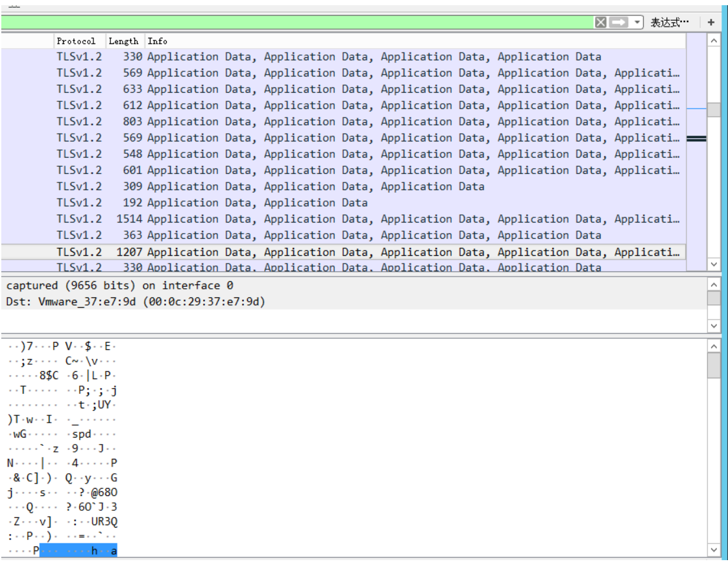Click inside the green display filter field
Image resolution: width=728 pixels, height=566 pixels.
coord(292,23)
